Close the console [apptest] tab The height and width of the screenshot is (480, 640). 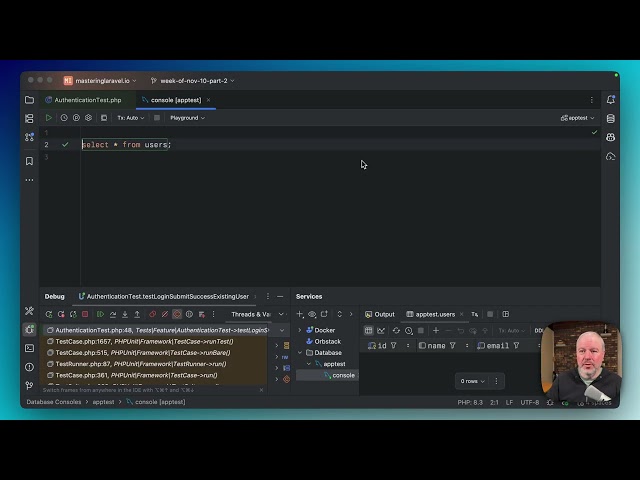coord(208,100)
